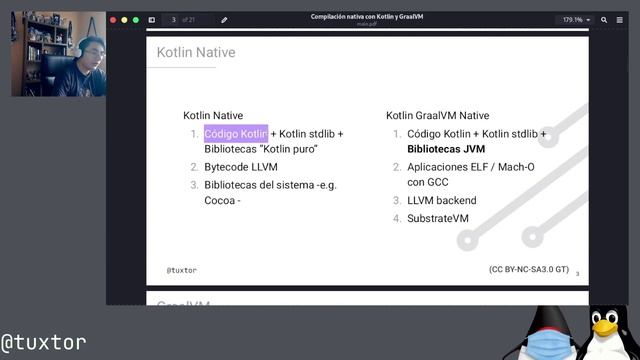
Task: Minimize the window with the yellow button
Action: (124, 20)
